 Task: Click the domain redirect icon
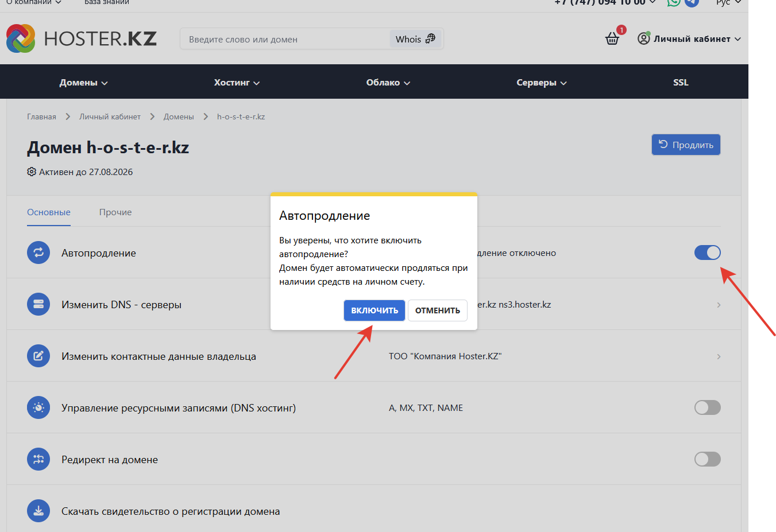tap(38, 459)
